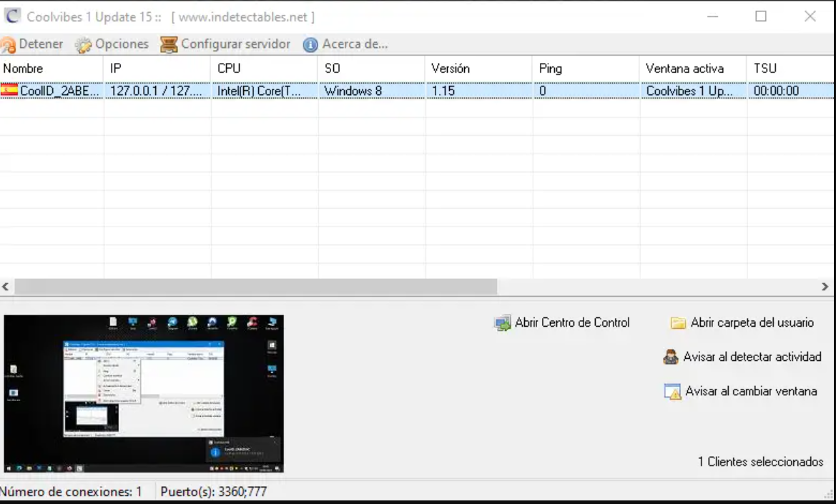Click the Abrir carpeta del usuario folder icon

tap(678, 323)
